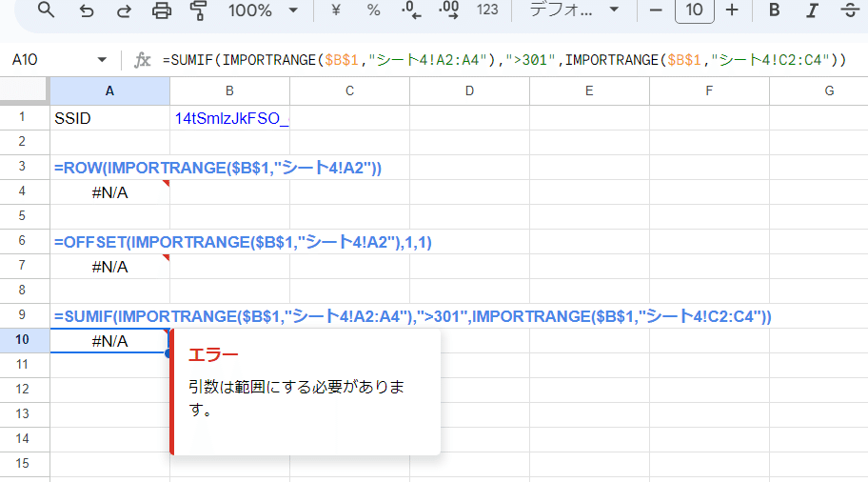Activate the paint format tool

click(x=198, y=10)
